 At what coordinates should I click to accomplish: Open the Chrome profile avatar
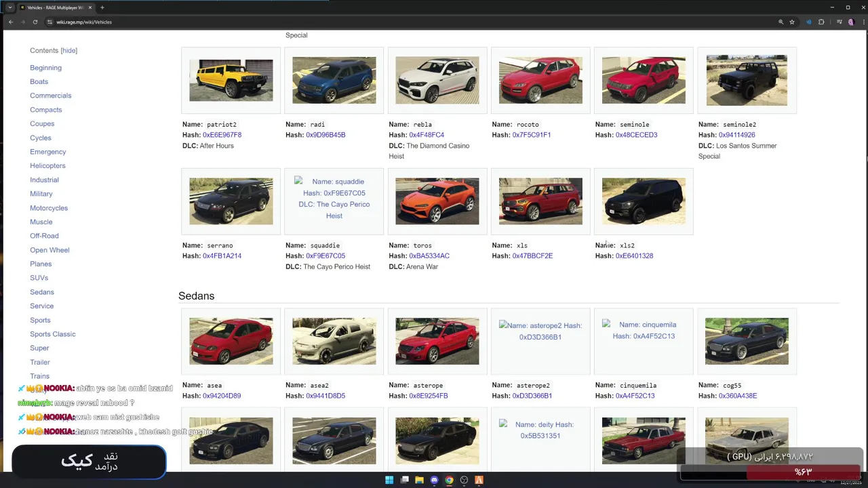[x=850, y=22]
